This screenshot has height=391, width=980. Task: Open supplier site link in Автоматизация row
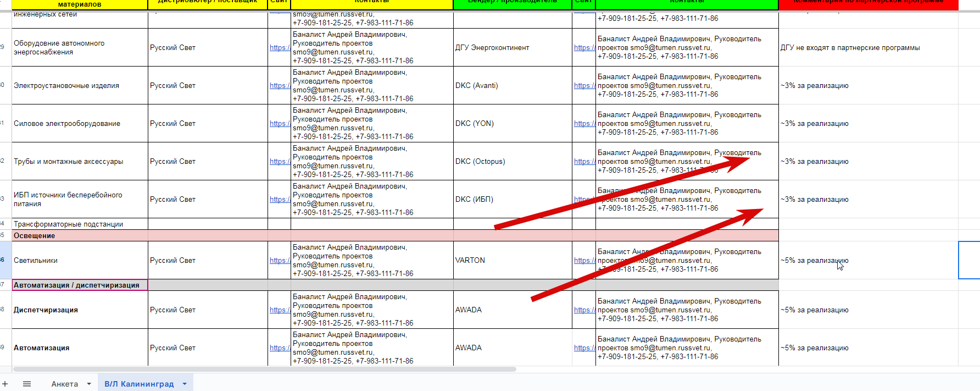[280, 348]
